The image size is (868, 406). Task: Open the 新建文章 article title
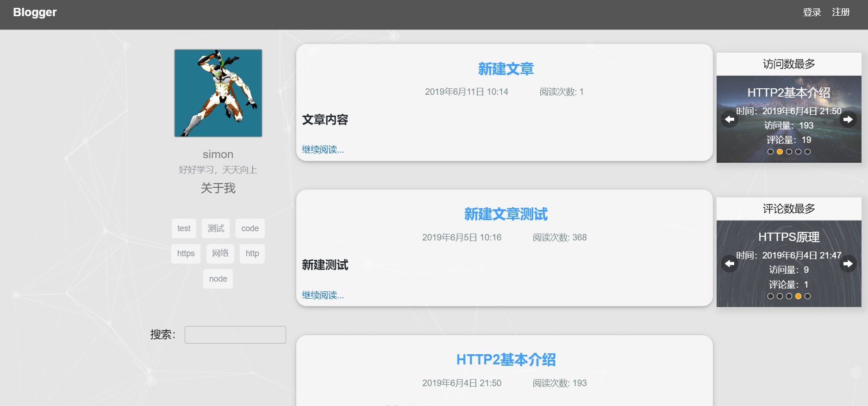506,69
